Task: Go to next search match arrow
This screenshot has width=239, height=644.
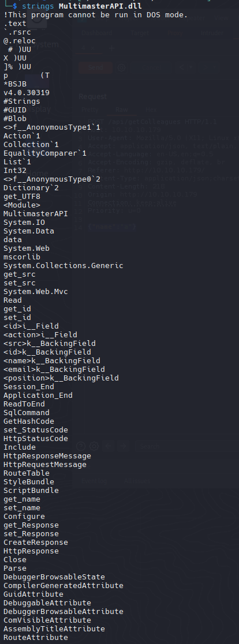Action: coord(123,446)
